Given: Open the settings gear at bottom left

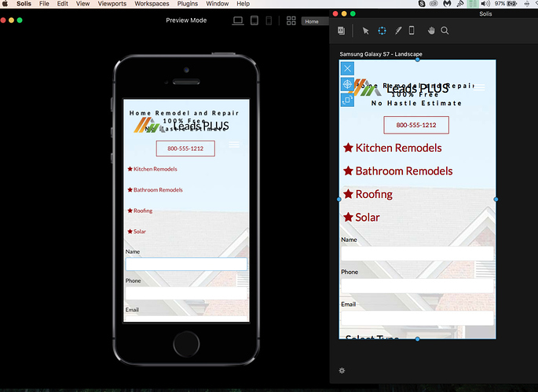Looking at the screenshot, I should 342,370.
